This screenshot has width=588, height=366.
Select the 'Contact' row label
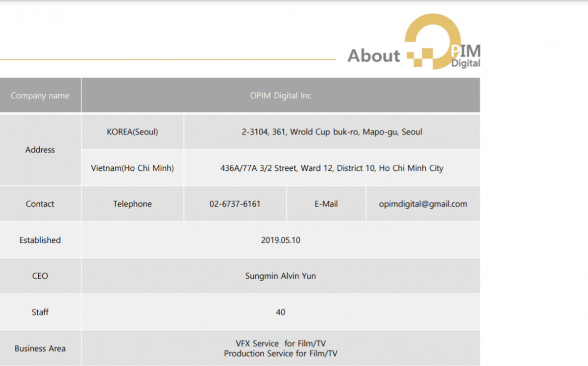point(40,204)
